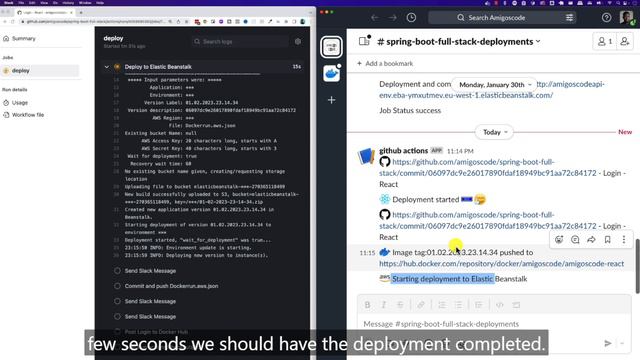Add a new workspace with plus icon

click(x=331, y=100)
